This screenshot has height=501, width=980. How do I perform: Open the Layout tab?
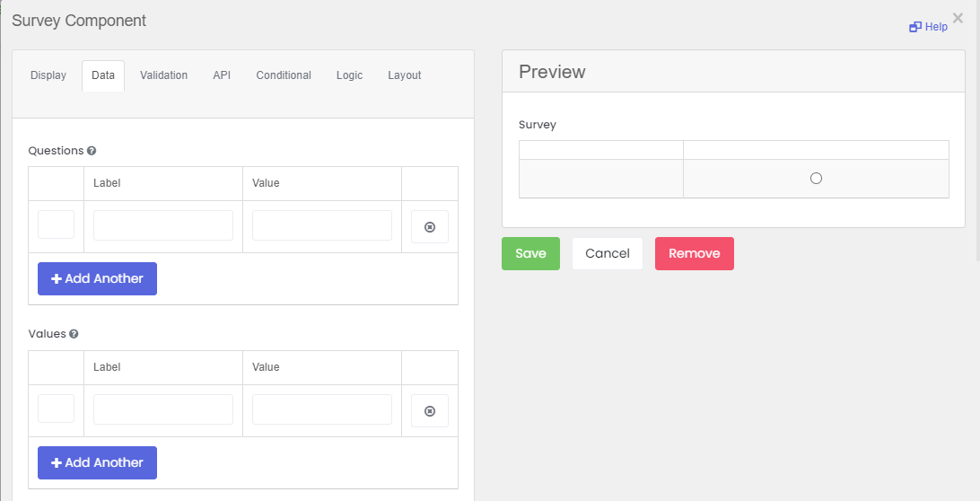point(405,75)
